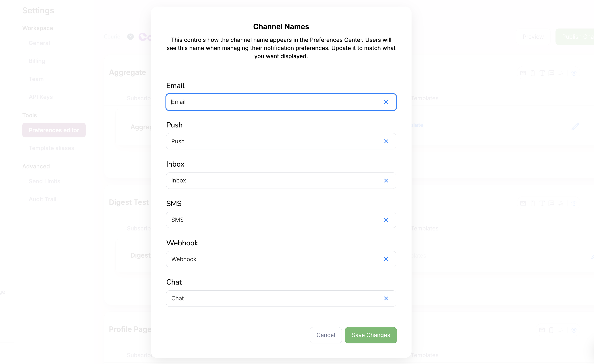Clear the Webhook channel name field
The image size is (594, 364).
(x=386, y=259)
